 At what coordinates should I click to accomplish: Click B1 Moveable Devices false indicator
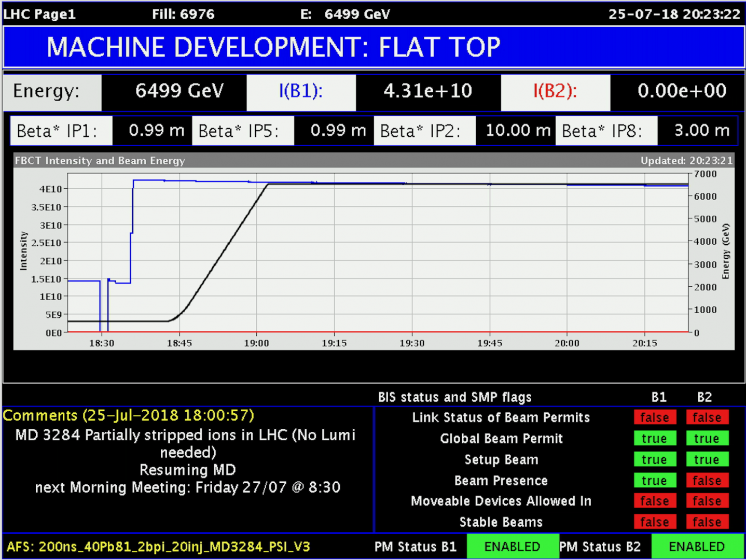coord(655,501)
